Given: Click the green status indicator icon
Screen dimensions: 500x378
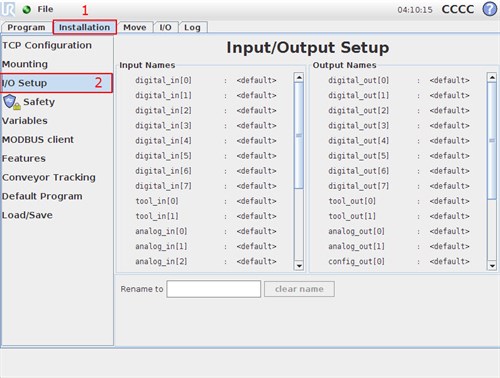Looking at the screenshot, I should point(27,10).
